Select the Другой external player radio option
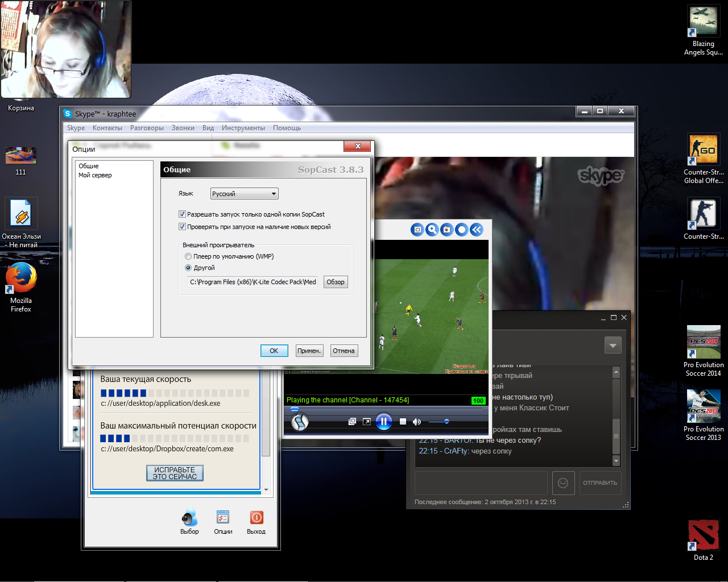Image resolution: width=728 pixels, height=582 pixels. [x=188, y=268]
